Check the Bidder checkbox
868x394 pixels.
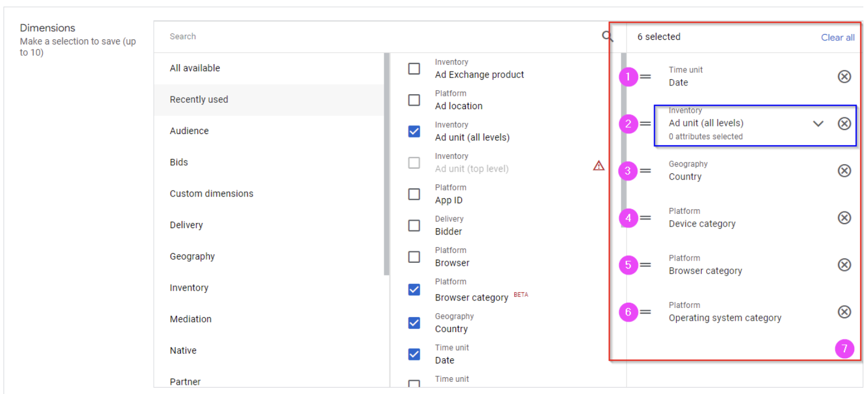(x=414, y=225)
